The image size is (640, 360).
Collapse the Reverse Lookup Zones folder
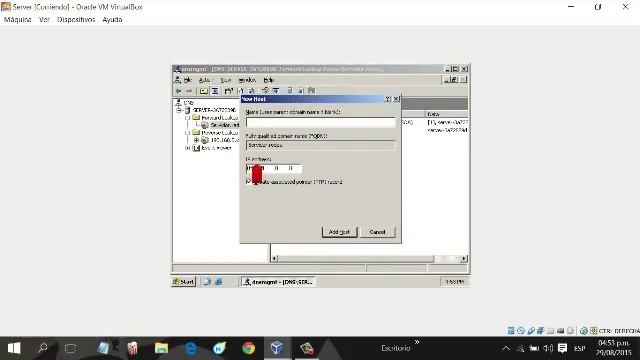pyautogui.click(x=187, y=133)
